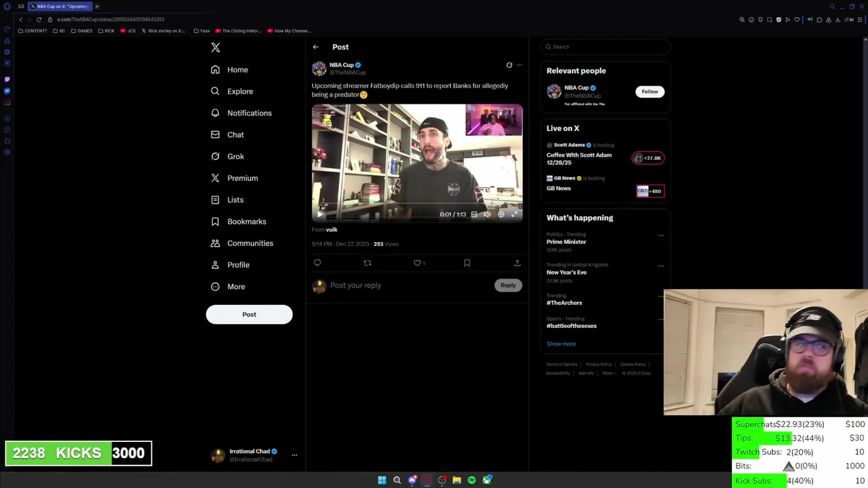Enter video fullscreen mode
Viewport: 868px width, 488px height.
click(514, 214)
